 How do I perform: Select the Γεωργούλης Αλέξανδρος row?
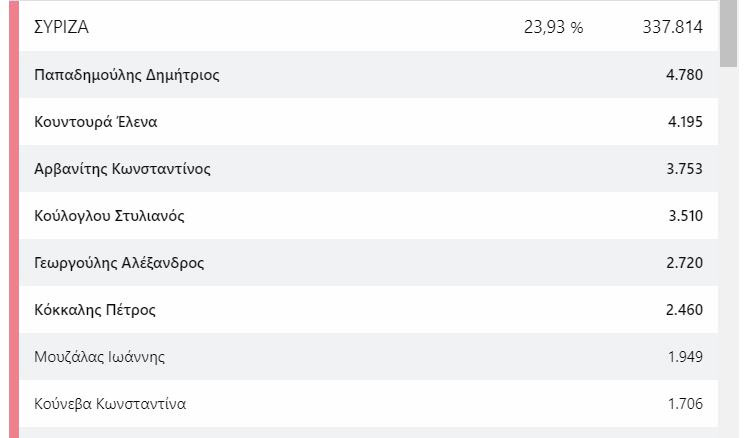tap(368, 263)
